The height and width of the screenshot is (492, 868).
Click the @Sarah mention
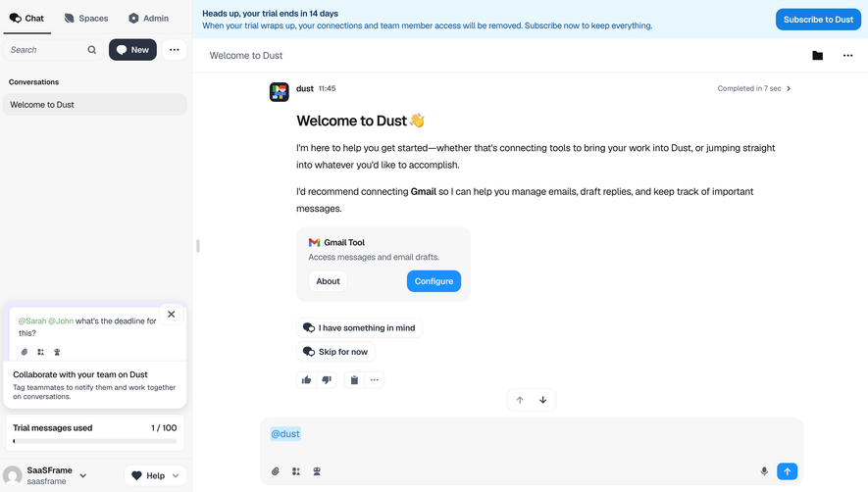tap(32, 321)
